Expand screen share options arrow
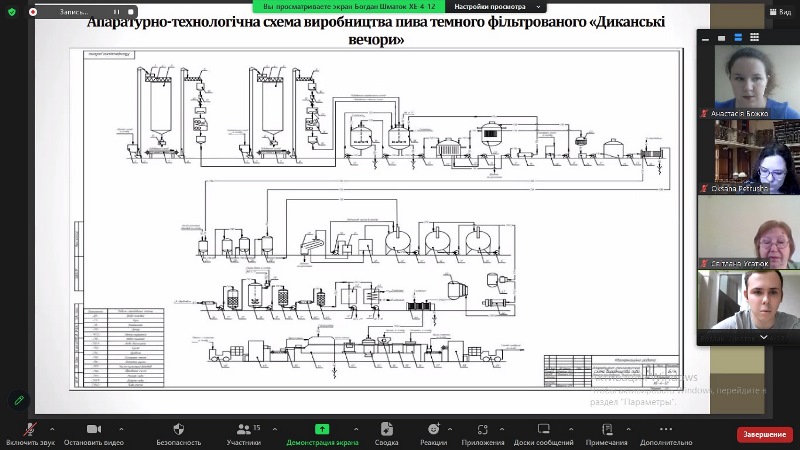The image size is (800, 450). coord(356,429)
